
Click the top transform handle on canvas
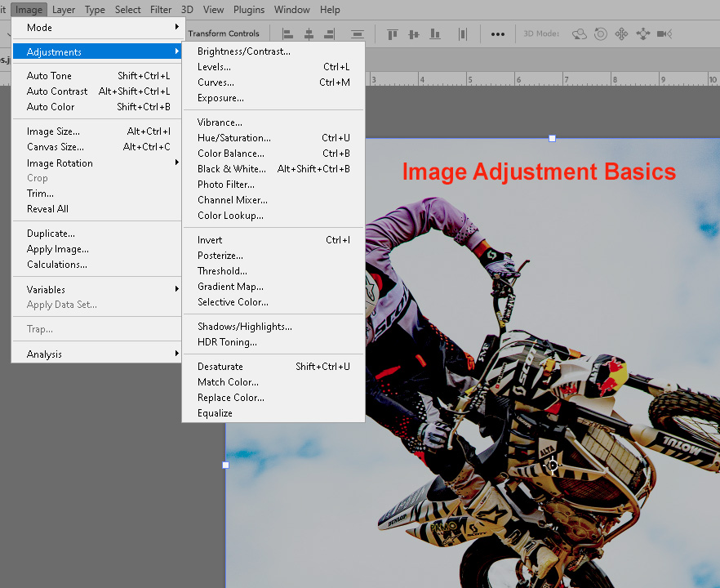[x=552, y=138]
